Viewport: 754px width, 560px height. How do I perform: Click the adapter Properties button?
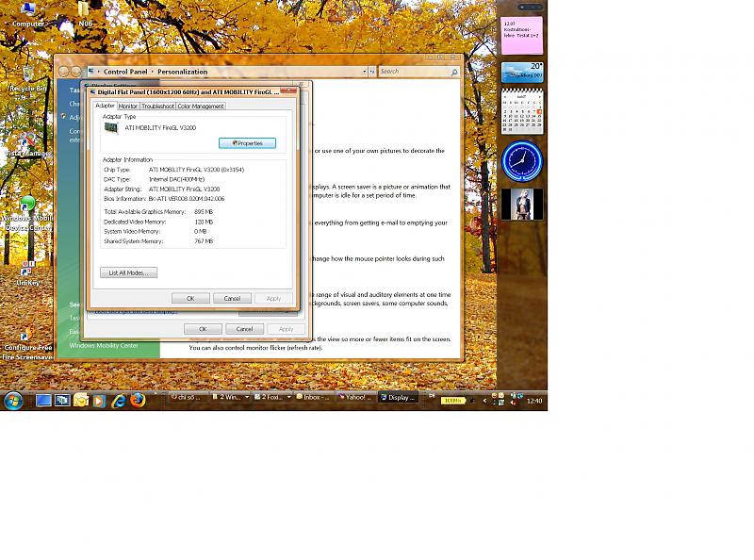[247, 143]
